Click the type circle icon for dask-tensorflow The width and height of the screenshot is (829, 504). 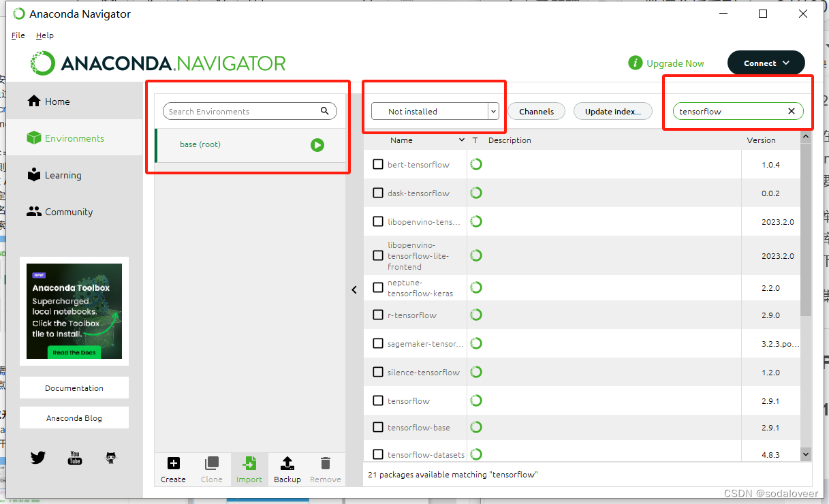click(x=476, y=193)
